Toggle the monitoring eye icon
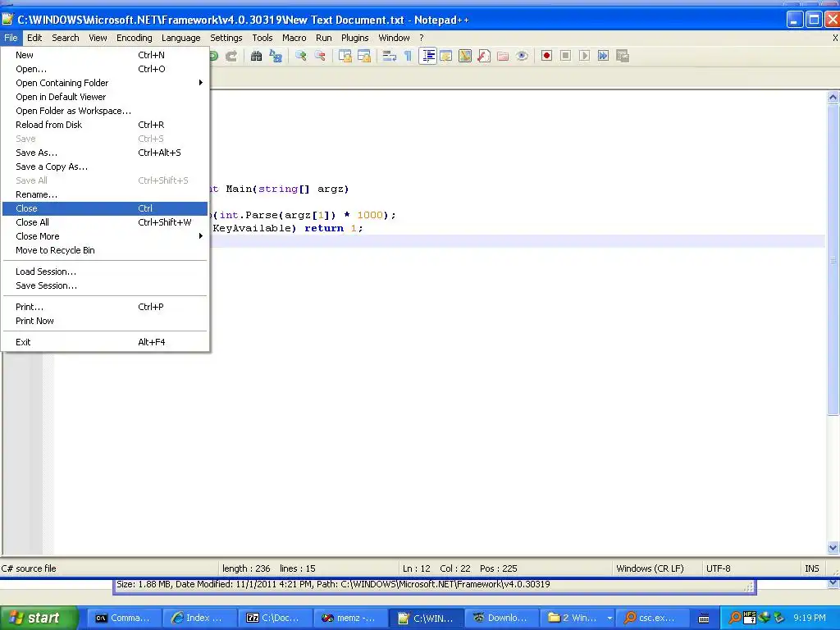Image resolution: width=840 pixels, height=630 pixels. click(x=522, y=56)
